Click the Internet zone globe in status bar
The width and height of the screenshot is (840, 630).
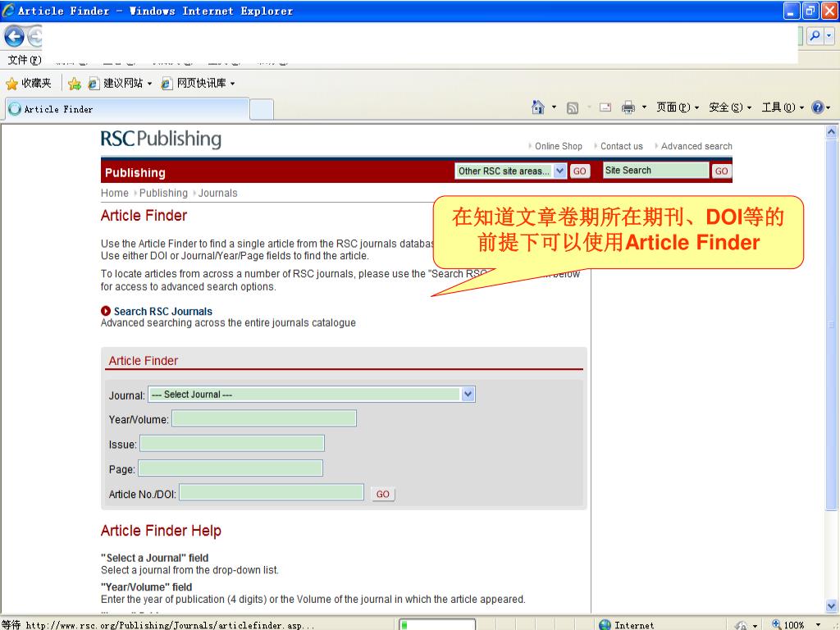click(x=605, y=624)
